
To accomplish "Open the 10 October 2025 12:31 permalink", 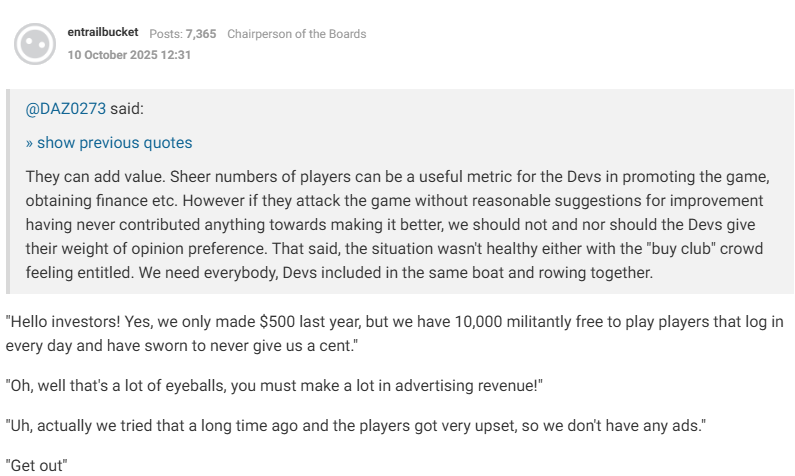I will [x=129, y=55].
